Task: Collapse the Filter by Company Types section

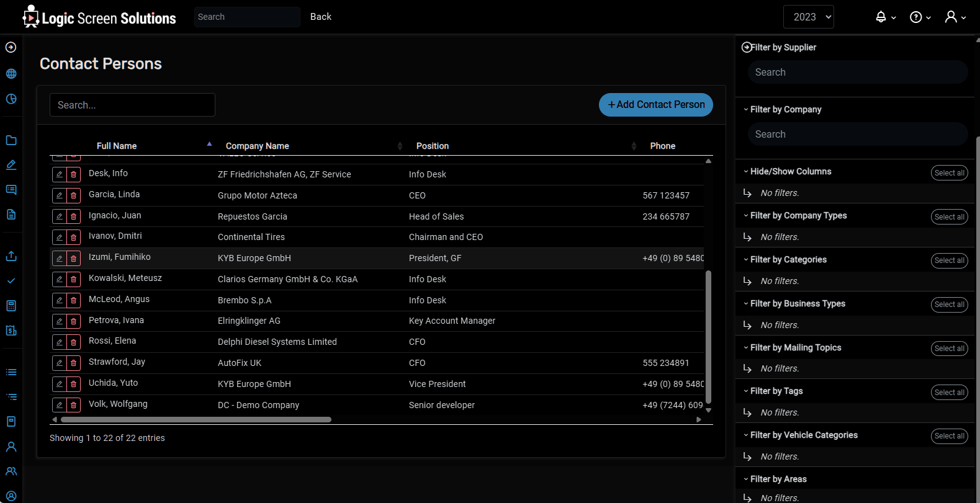Action: (795, 215)
